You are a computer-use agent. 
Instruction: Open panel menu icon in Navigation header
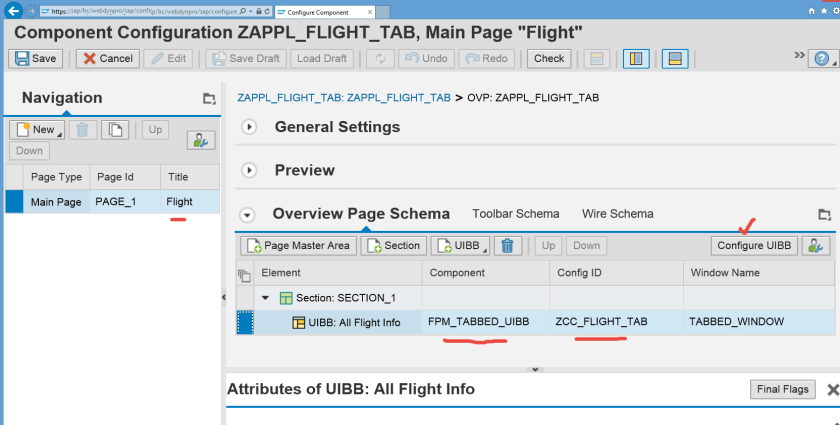click(x=209, y=99)
